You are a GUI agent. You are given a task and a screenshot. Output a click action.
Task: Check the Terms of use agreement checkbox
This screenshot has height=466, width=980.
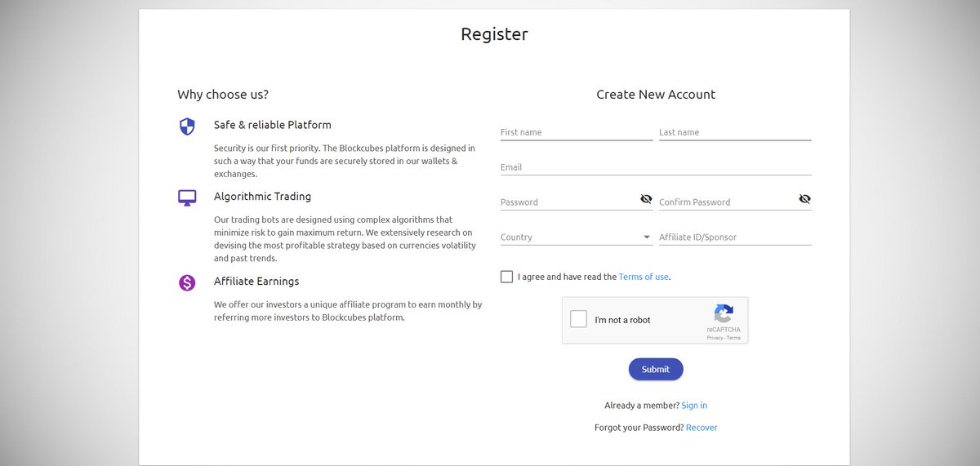506,277
